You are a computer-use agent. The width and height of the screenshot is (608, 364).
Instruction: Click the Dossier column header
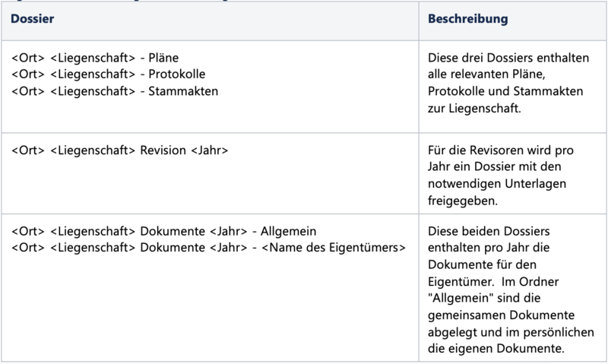(32, 18)
